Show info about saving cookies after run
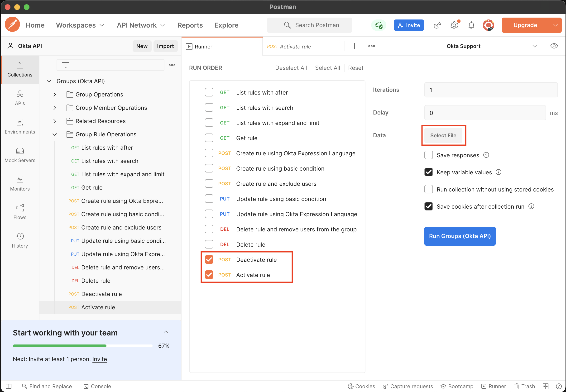Screen dimensions: 566x392 click(531, 206)
